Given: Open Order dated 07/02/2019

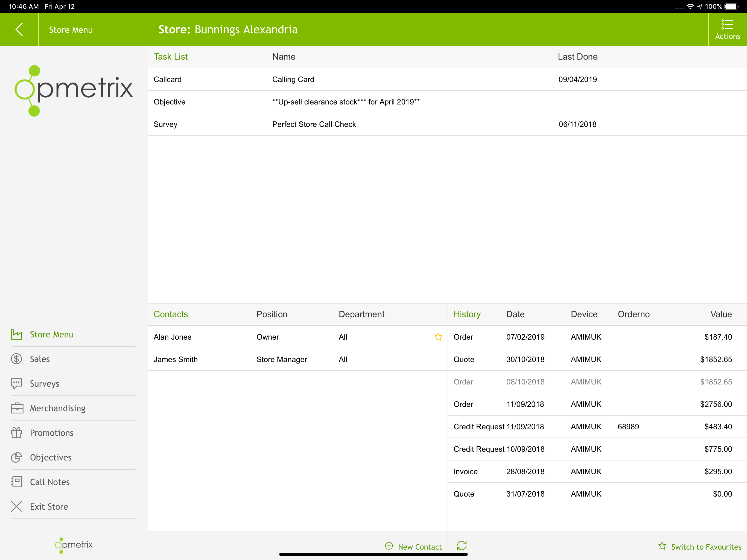Looking at the screenshot, I should tap(597, 337).
